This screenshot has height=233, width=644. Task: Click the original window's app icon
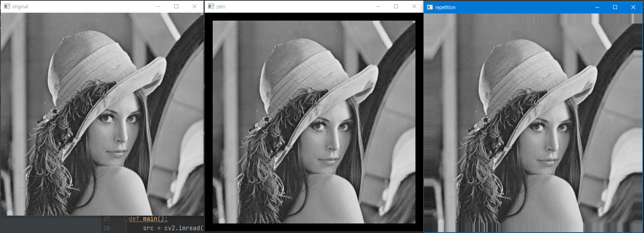click(x=7, y=6)
